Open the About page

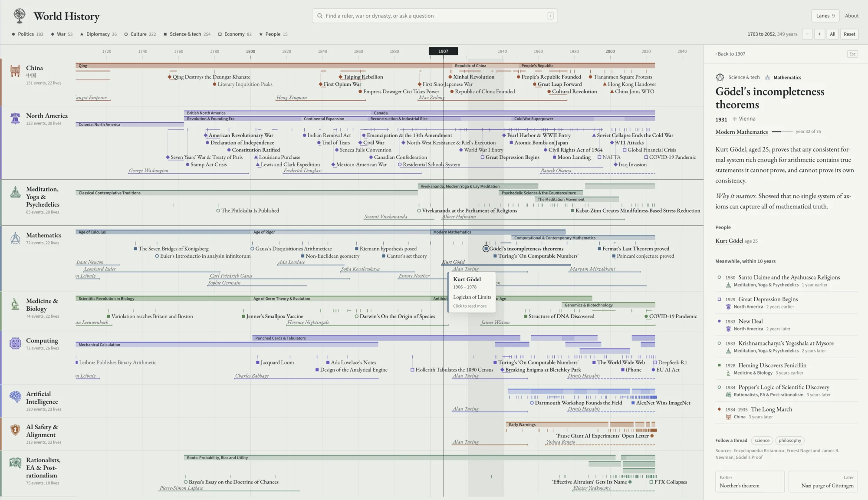tap(852, 16)
